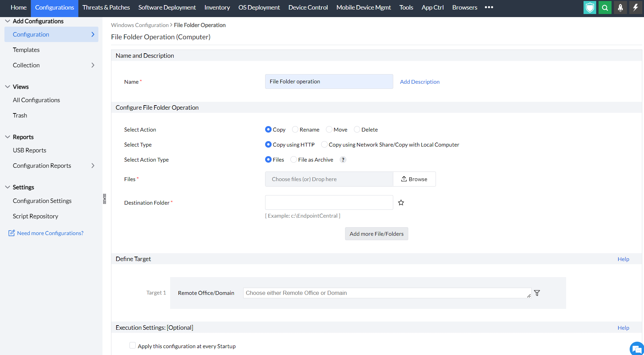Click the shield security icon in header

pos(590,8)
